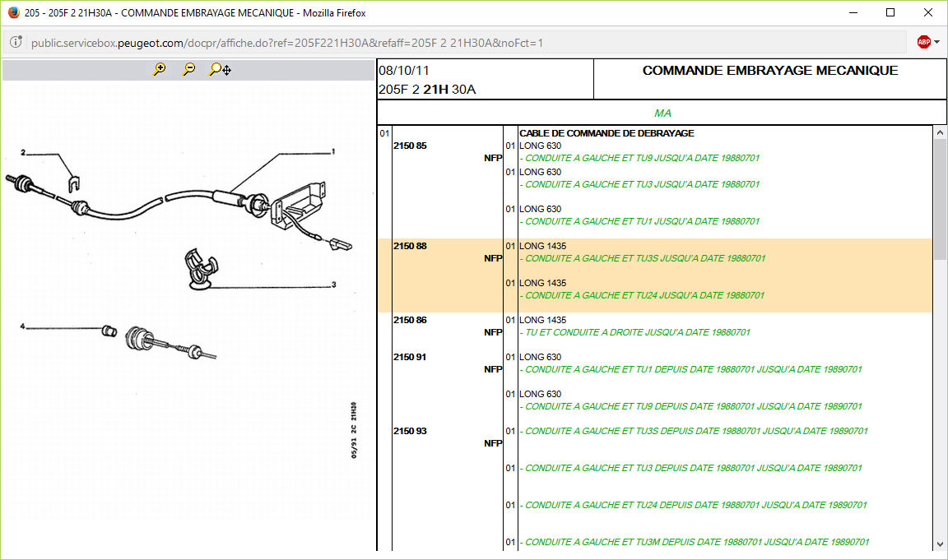Select part number 2150 85
Screen dimensions: 948x560
coord(410,146)
